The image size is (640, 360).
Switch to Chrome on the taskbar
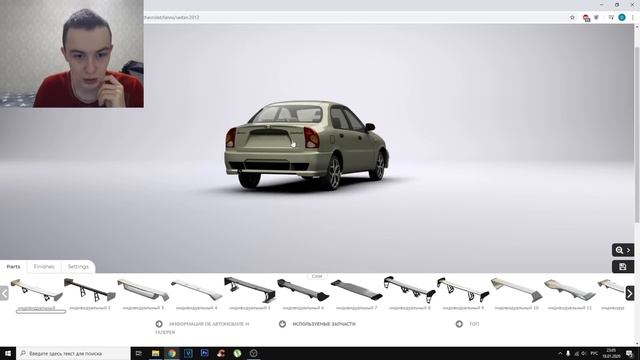click(172, 353)
